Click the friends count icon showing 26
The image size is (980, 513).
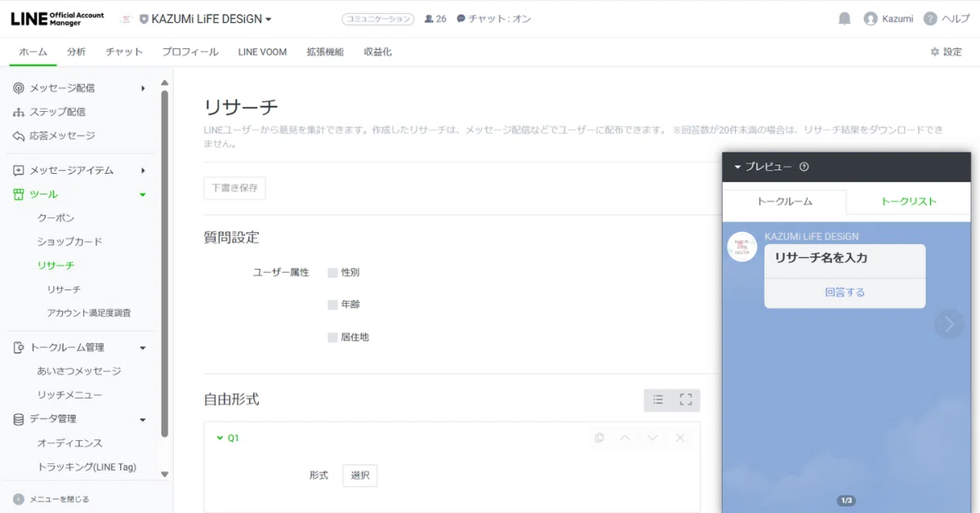point(430,19)
